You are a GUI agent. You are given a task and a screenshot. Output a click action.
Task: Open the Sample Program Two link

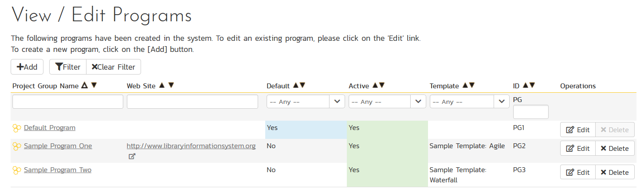58,170
